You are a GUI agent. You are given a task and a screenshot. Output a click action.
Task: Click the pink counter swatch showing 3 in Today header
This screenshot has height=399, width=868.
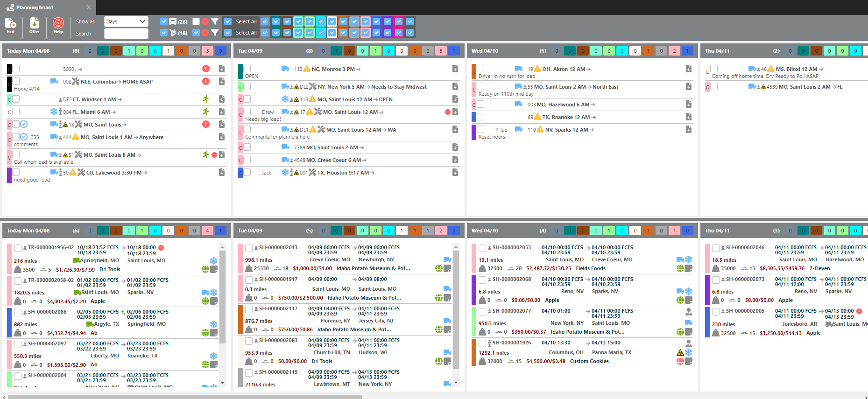tap(207, 51)
